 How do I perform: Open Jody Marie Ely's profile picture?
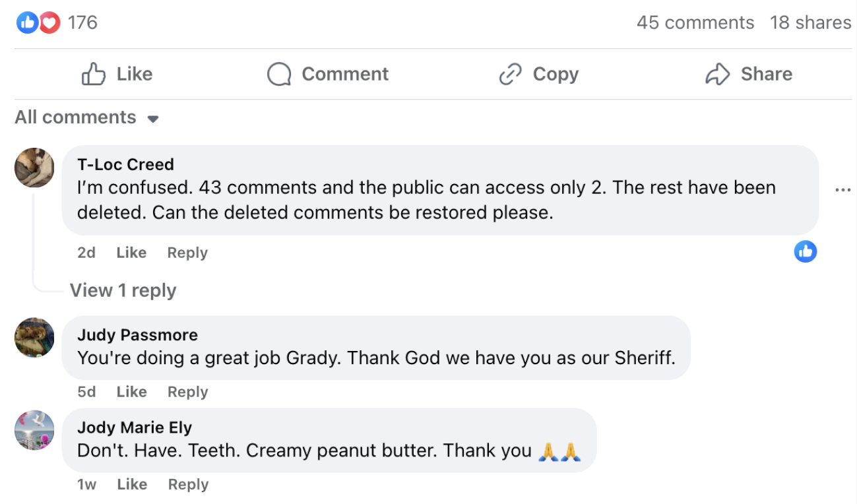click(34, 430)
